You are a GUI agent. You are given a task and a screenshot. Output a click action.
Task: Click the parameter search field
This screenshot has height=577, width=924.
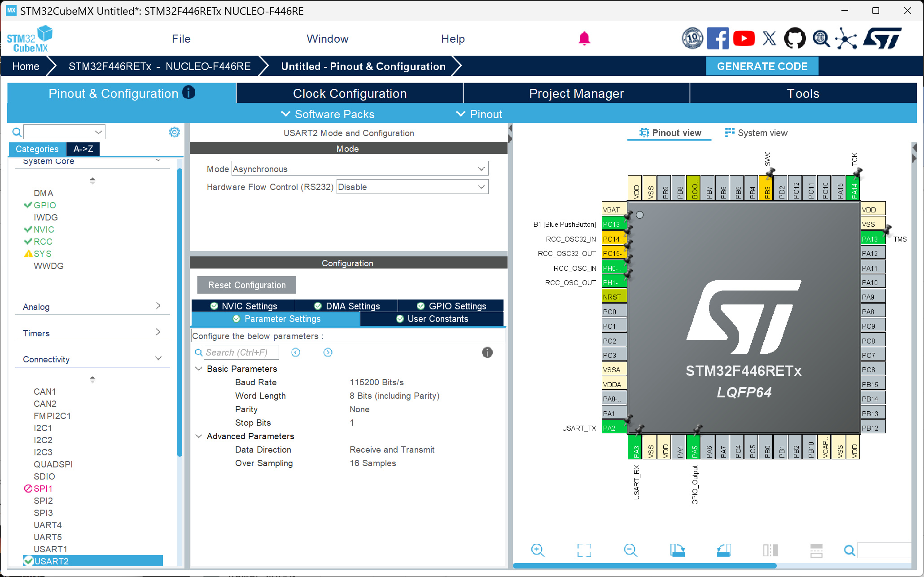[241, 352]
